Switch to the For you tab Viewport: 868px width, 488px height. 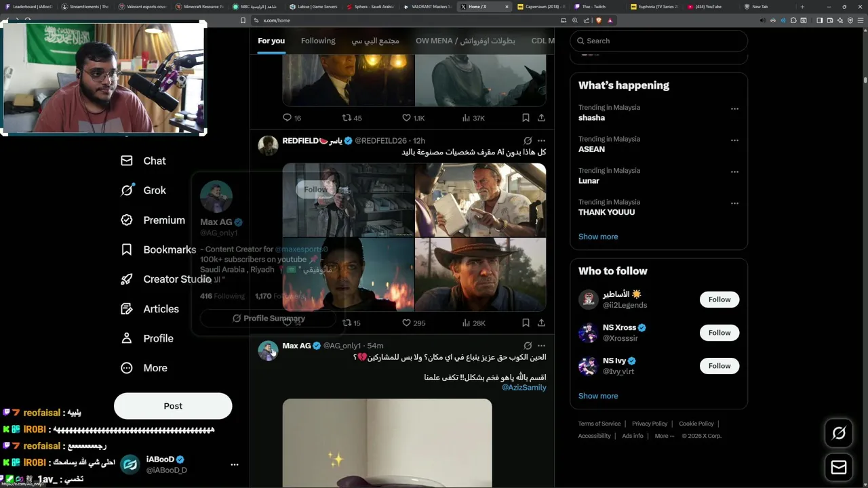pyautogui.click(x=271, y=41)
